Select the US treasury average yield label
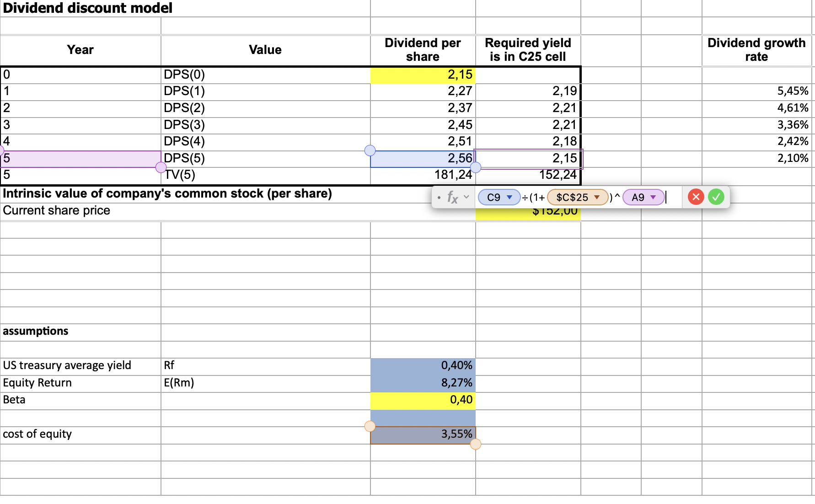 (80, 366)
